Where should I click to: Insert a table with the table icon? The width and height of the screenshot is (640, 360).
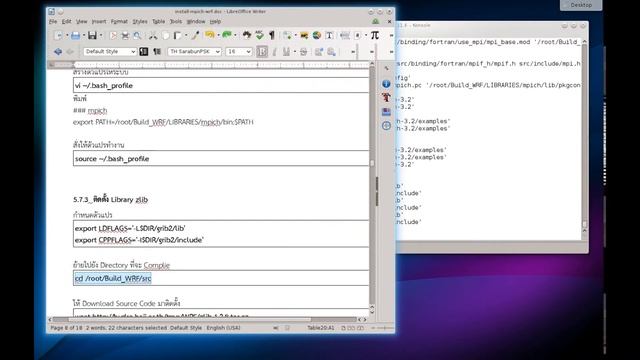click(x=287, y=36)
